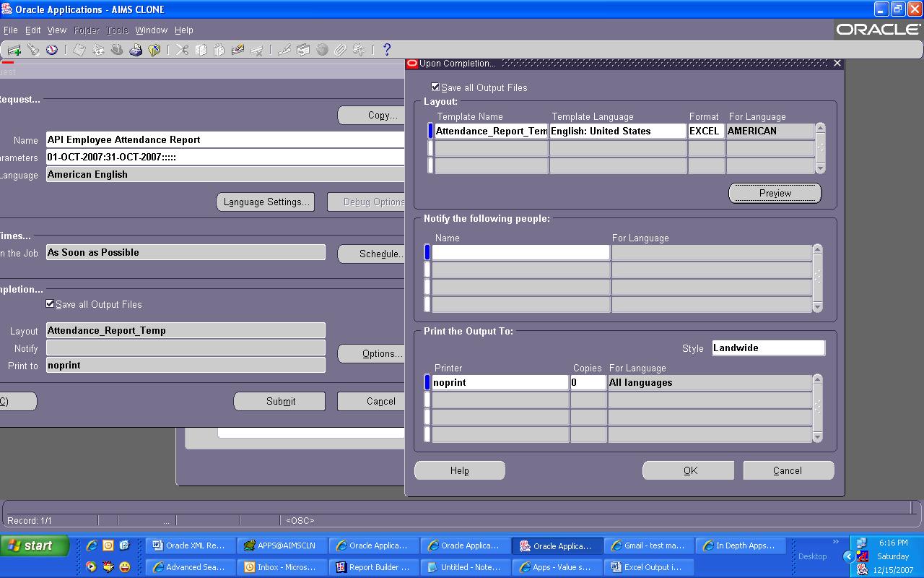Click the Oracle XML Re... taskbar button
The width and height of the screenshot is (924, 578).
pos(191,545)
